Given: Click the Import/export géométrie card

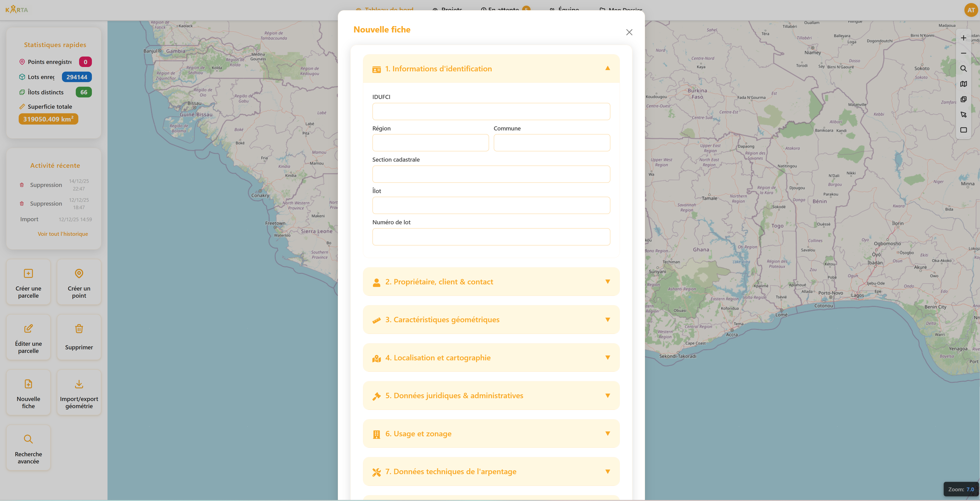Looking at the screenshot, I should tap(79, 393).
